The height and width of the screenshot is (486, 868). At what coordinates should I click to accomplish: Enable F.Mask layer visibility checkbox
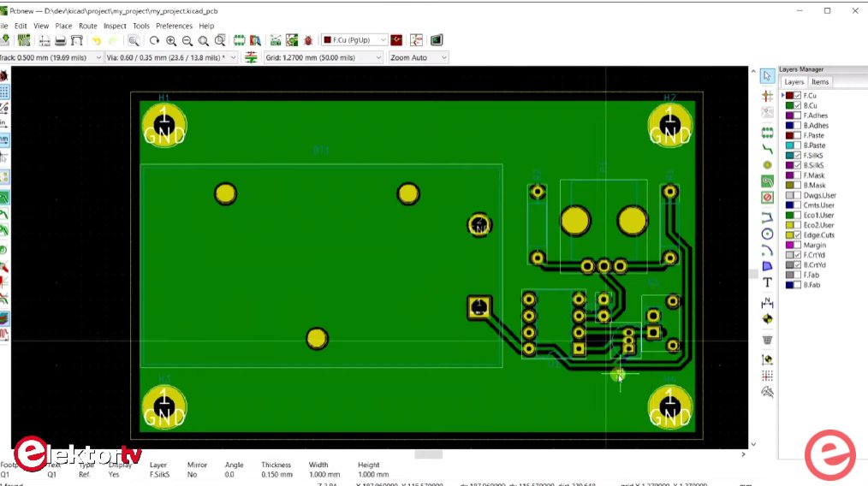(x=798, y=175)
